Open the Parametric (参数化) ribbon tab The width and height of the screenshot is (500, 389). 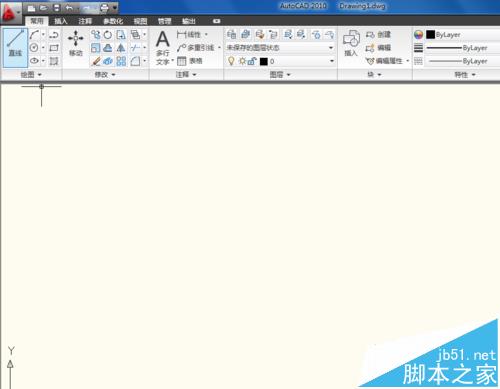click(x=113, y=21)
